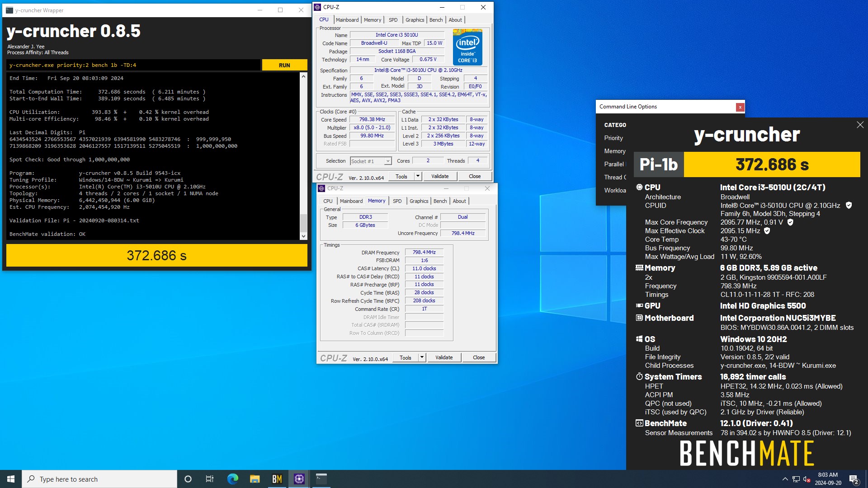Open About tab in lower CPU-Z window

459,201
